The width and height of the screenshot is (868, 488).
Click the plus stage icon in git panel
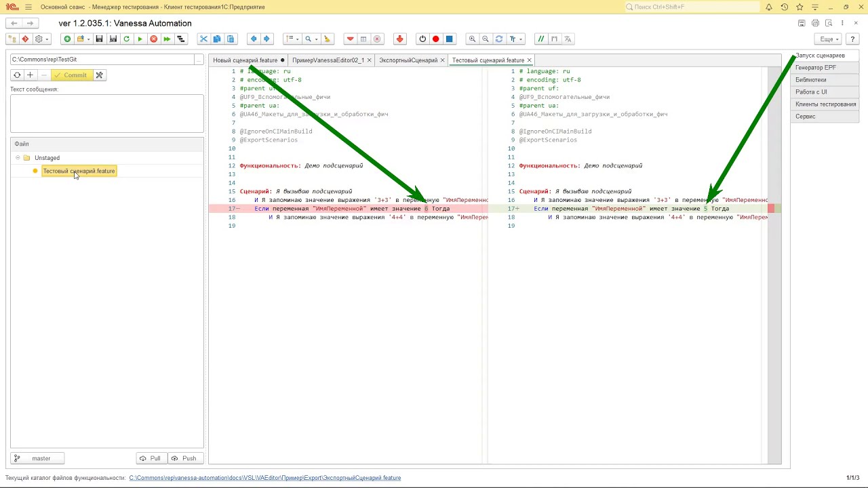point(30,75)
